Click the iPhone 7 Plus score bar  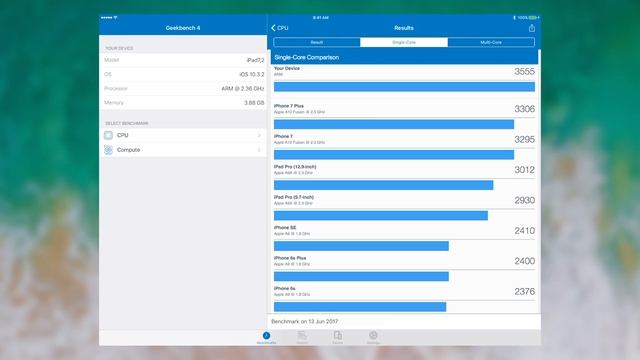click(394, 124)
